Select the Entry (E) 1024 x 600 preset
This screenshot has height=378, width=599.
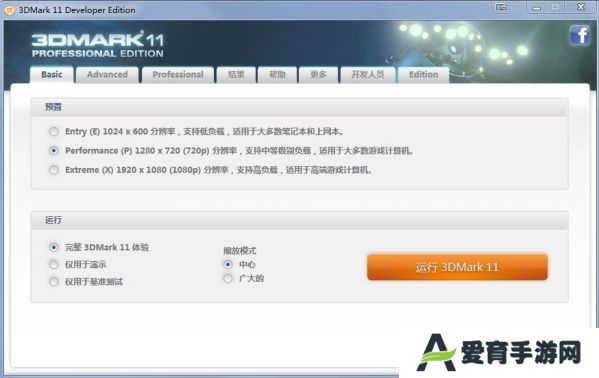point(53,131)
